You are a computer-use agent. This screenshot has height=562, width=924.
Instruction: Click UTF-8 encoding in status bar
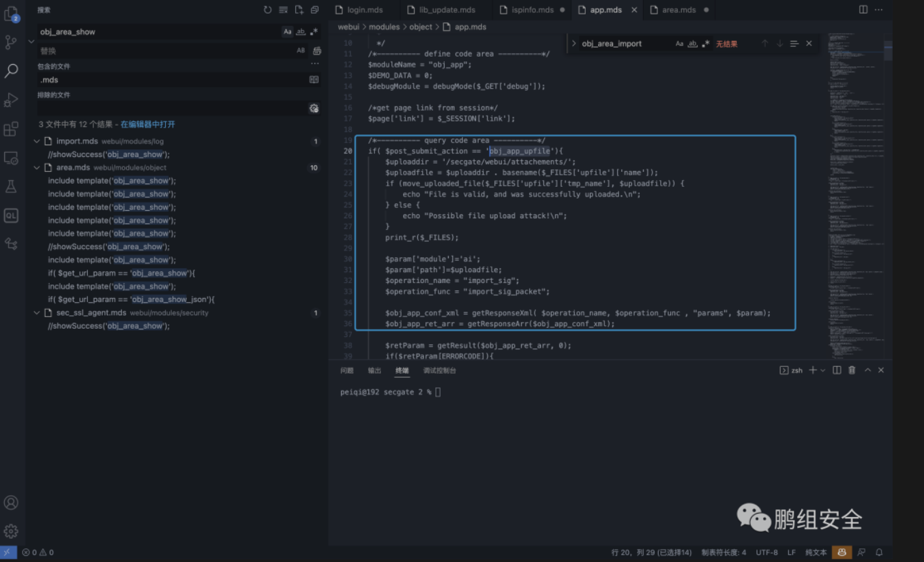pyautogui.click(x=766, y=552)
